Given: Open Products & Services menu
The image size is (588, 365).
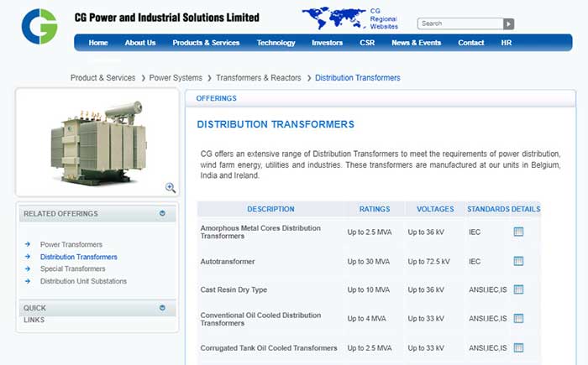Looking at the screenshot, I should [206, 43].
